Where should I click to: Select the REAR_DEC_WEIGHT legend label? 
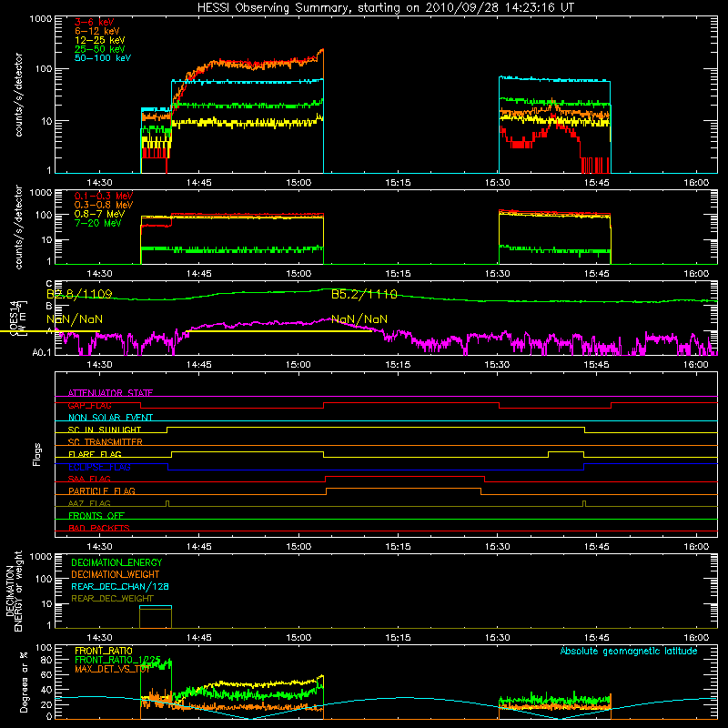[112, 599]
